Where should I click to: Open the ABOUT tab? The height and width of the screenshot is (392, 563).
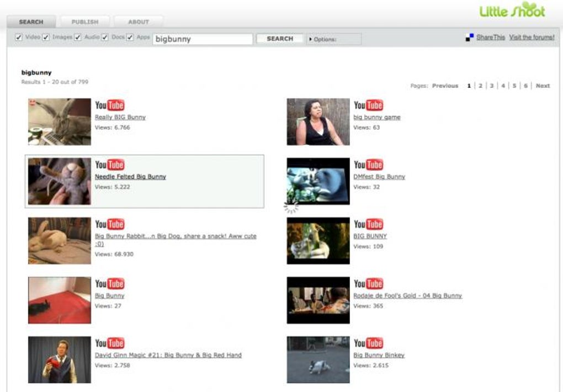pyautogui.click(x=139, y=22)
